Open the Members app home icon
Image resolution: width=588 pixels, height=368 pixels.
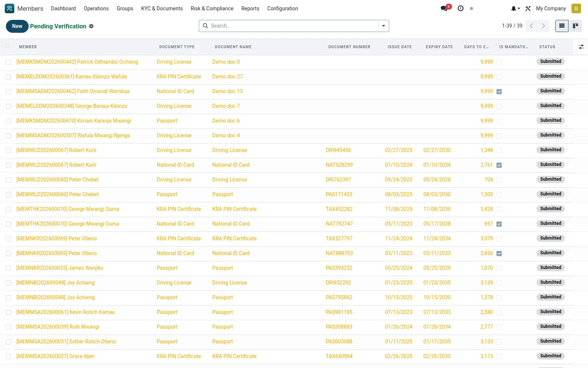(x=10, y=8)
